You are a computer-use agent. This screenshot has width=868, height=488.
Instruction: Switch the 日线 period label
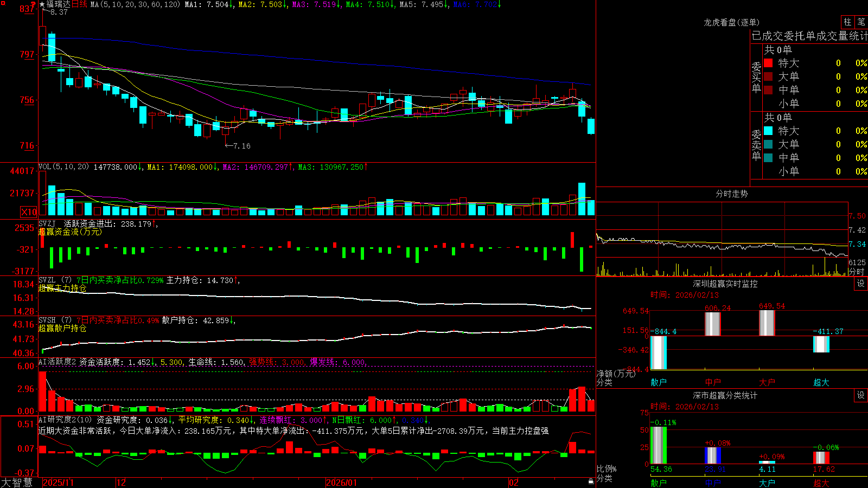tap(79, 4)
